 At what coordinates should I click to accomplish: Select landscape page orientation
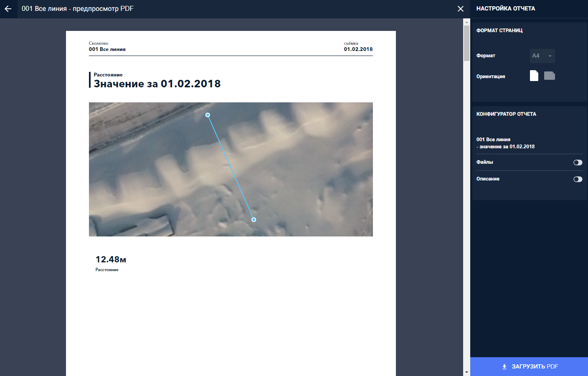549,76
